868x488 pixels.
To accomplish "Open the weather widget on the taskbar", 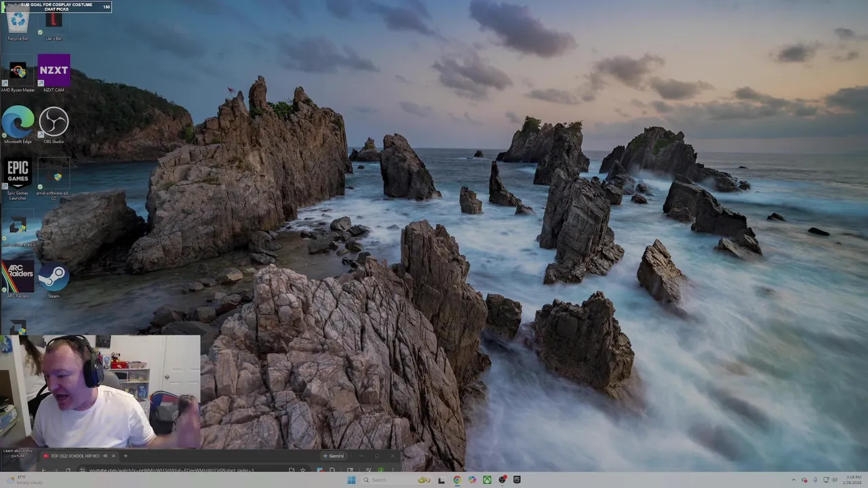I will [24, 480].
